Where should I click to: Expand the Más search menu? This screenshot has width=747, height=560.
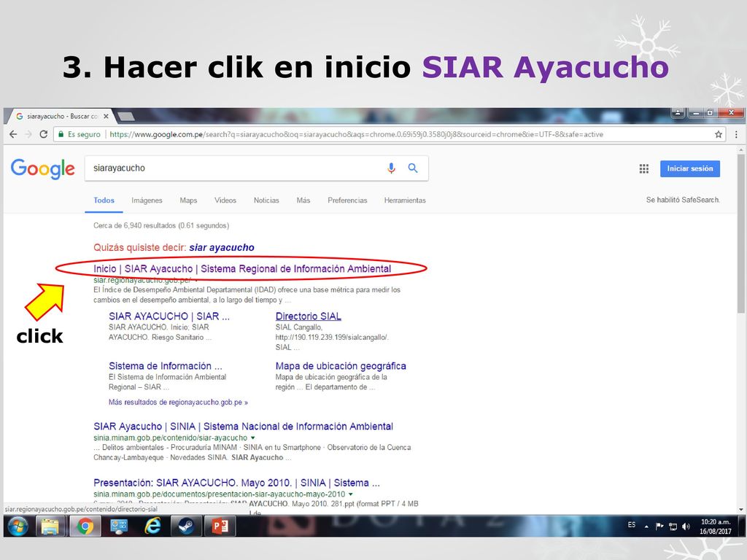pyautogui.click(x=303, y=201)
